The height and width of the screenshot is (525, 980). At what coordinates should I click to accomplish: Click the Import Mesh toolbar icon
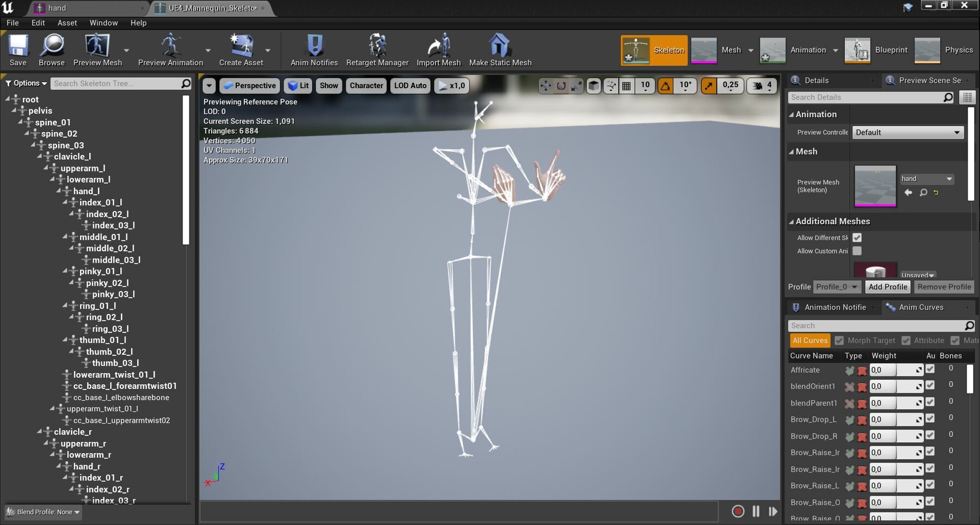coord(438,49)
